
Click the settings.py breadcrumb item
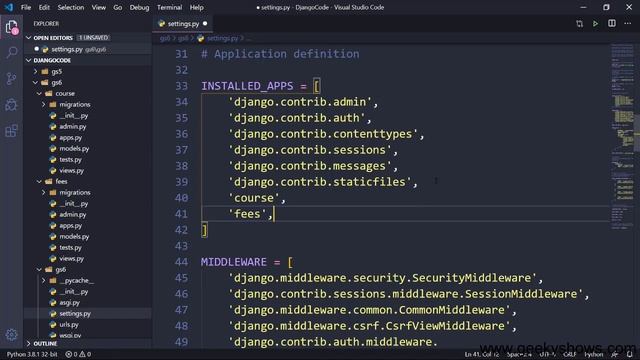(222, 38)
